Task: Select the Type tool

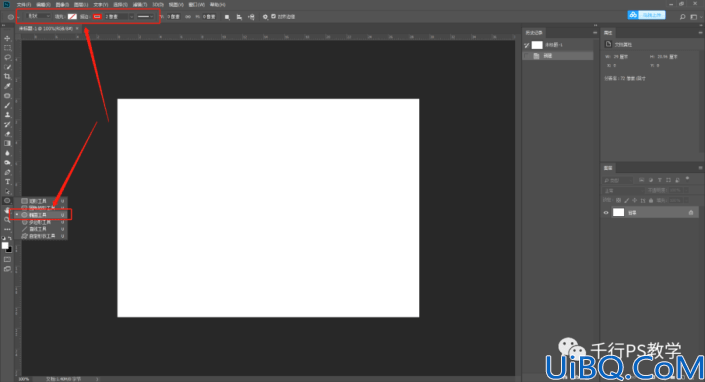Action: (x=7, y=182)
